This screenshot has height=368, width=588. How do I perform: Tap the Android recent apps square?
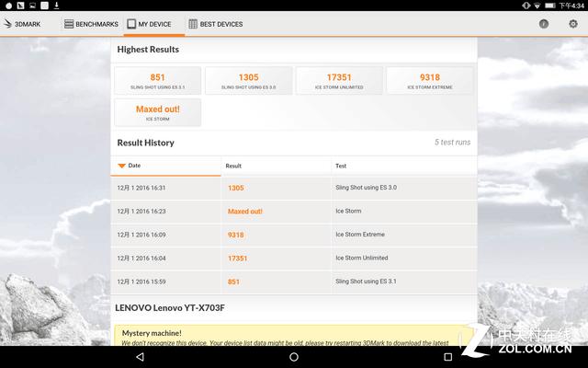[x=447, y=357]
